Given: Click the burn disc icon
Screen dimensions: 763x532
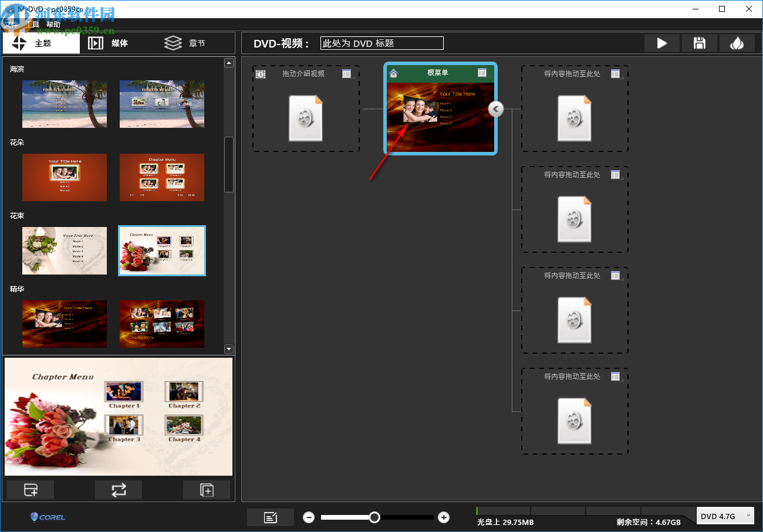Looking at the screenshot, I should coord(737,43).
